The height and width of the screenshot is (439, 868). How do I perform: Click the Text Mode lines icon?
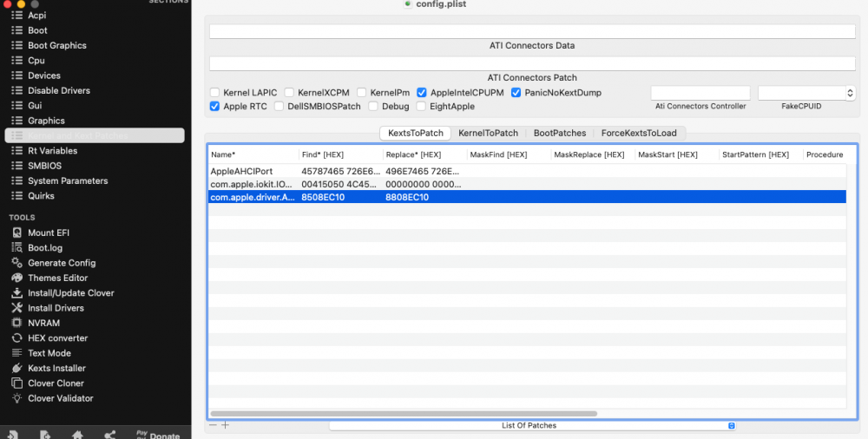click(17, 352)
